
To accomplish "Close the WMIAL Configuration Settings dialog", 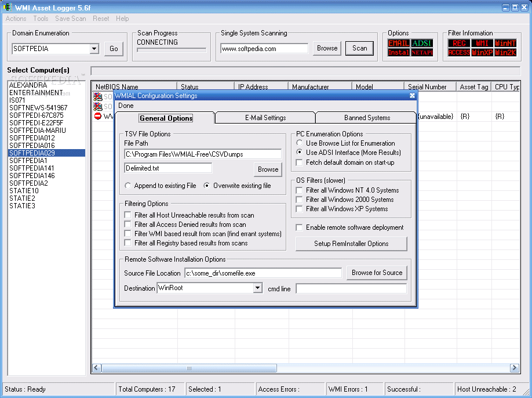I will click(412, 95).
